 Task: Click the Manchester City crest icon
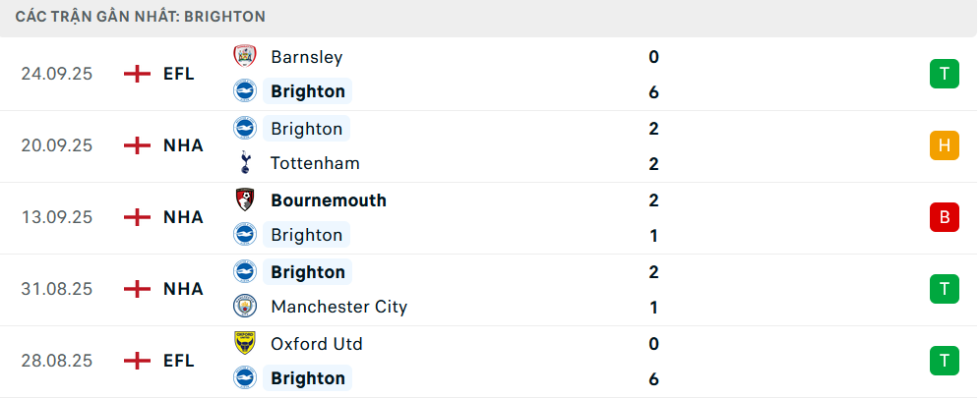(244, 307)
